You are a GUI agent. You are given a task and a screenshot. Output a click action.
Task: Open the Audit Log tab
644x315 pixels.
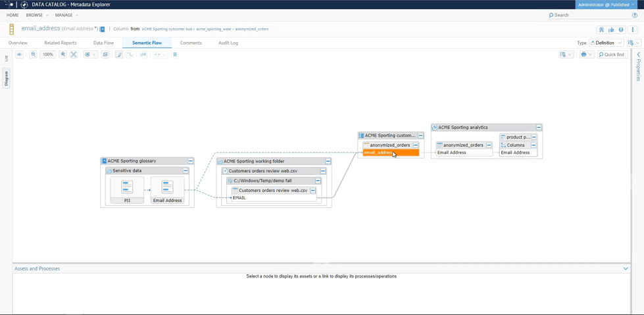pos(228,43)
